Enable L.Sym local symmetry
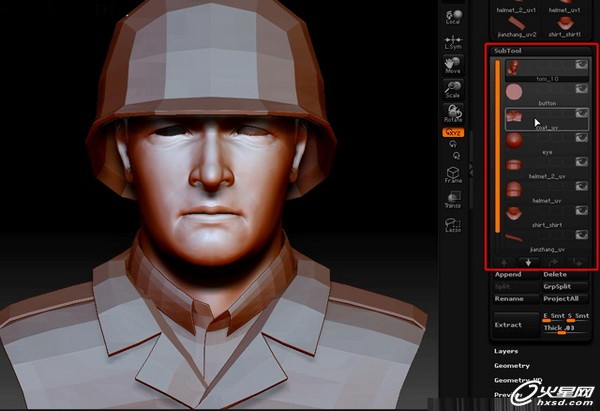 click(453, 42)
